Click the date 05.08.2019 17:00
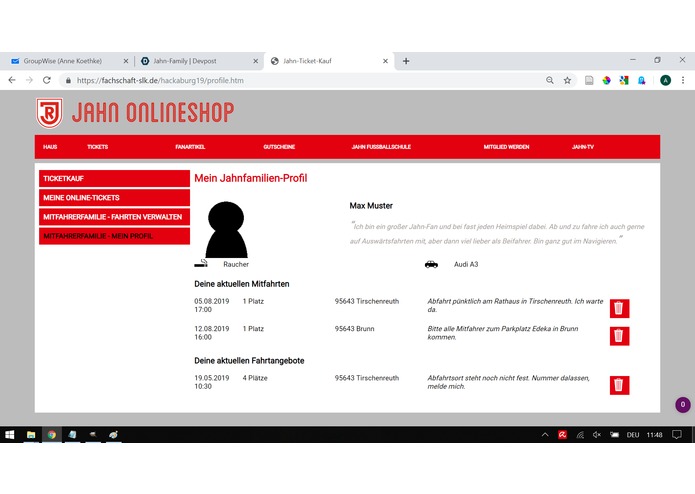 211,305
